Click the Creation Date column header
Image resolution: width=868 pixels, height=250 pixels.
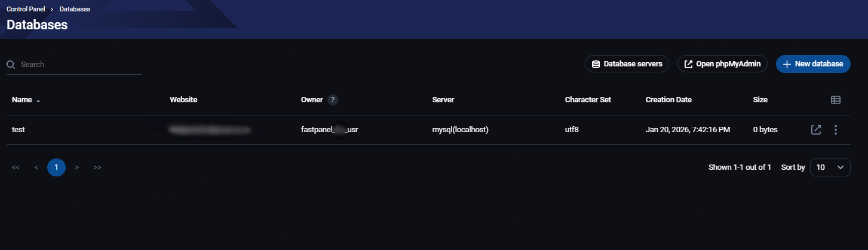click(x=668, y=100)
